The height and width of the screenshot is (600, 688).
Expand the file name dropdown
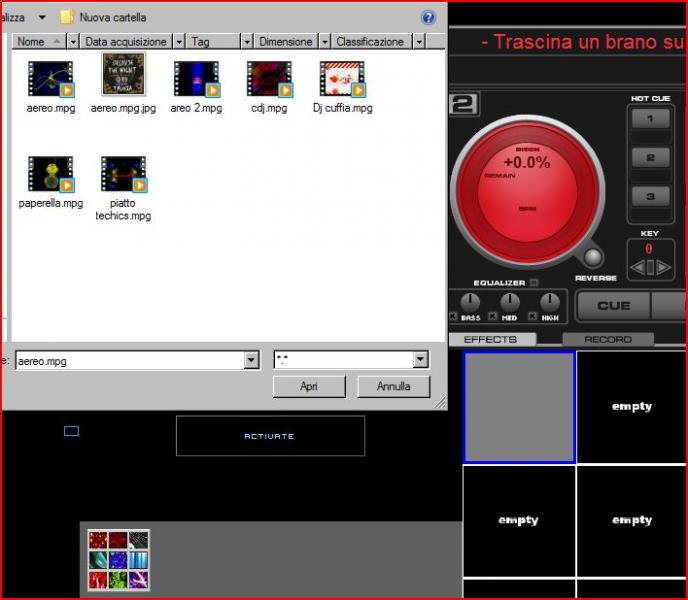tap(252, 360)
